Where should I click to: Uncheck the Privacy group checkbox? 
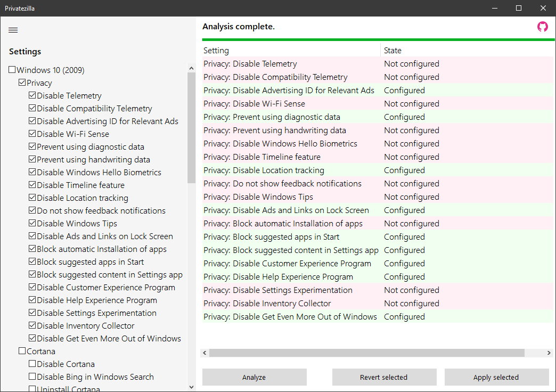[22, 83]
